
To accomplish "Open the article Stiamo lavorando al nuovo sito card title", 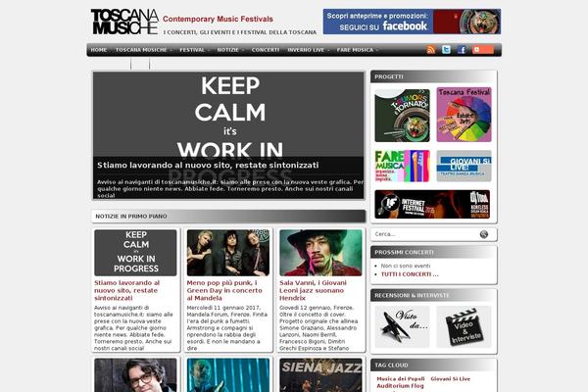I will click(x=126, y=290).
